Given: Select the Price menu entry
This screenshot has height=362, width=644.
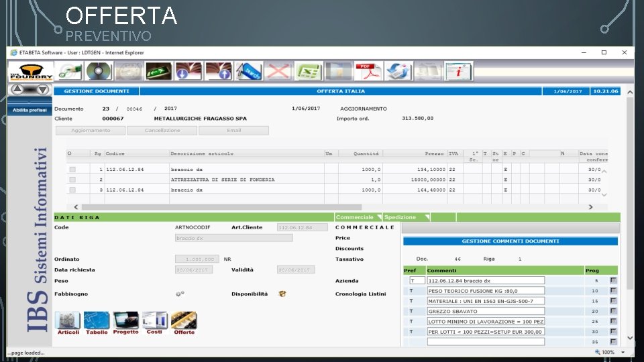Looking at the screenshot, I should coord(343,238).
